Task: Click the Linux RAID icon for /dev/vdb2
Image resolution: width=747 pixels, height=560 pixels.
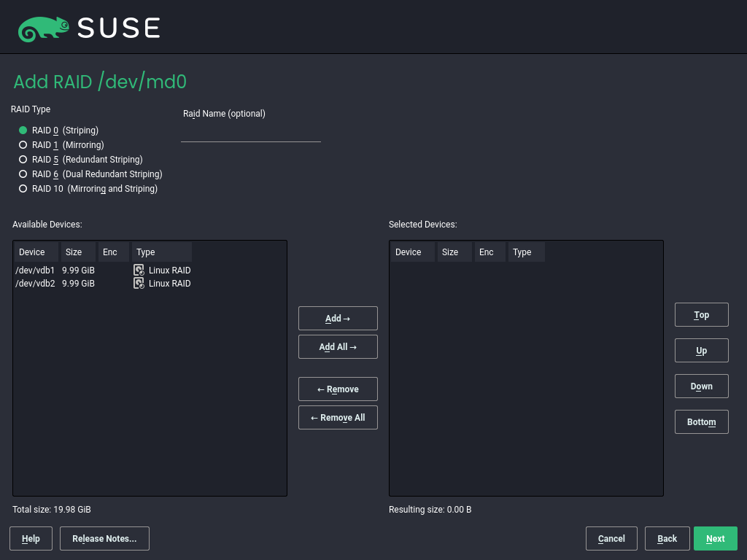Action: pyautogui.click(x=139, y=284)
